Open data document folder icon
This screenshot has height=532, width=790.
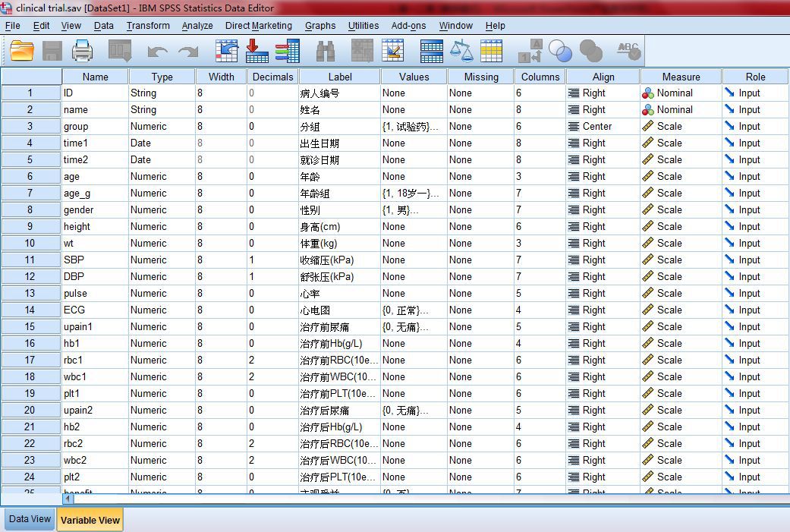[x=22, y=51]
